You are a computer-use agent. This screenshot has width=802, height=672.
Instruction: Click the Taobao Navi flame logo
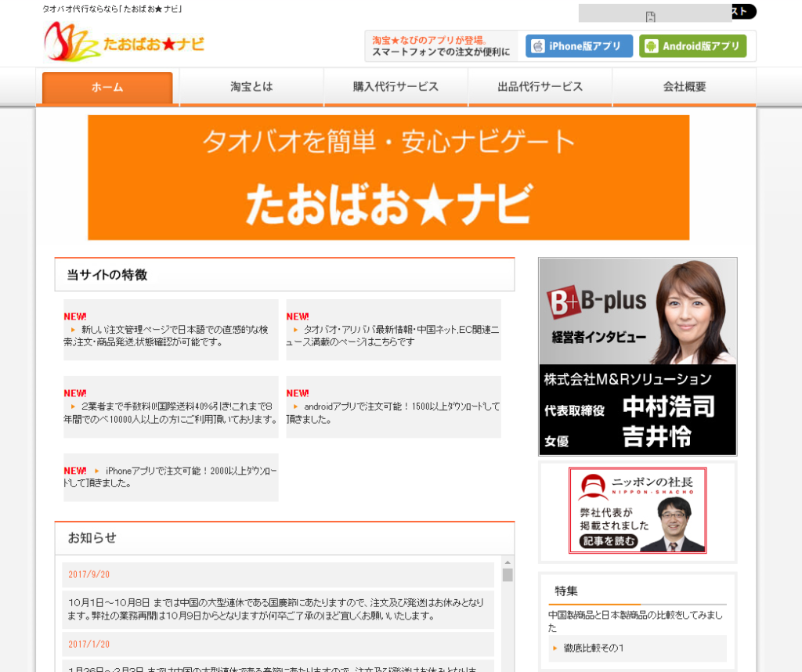70,42
